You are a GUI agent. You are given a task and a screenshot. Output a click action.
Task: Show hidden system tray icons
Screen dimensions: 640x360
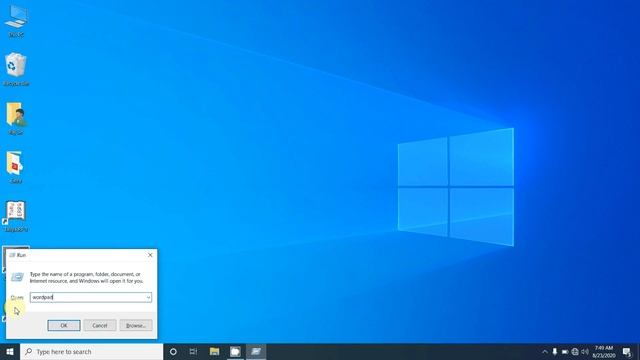coord(545,351)
